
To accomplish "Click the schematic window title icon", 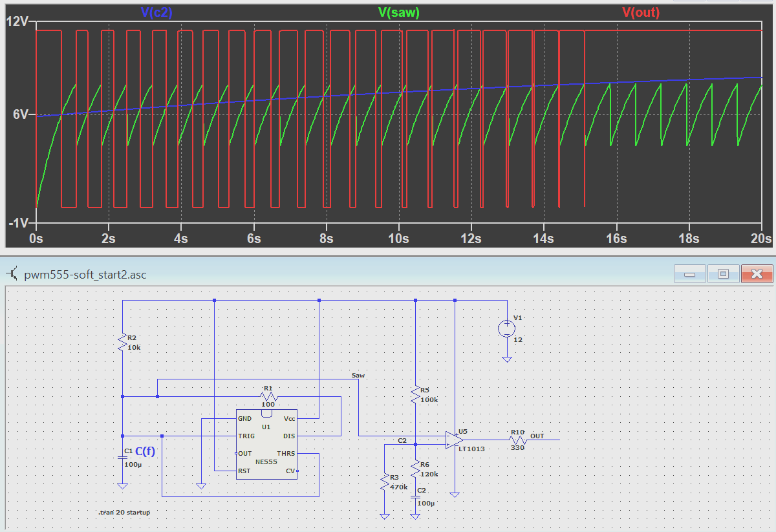I will (x=12, y=274).
